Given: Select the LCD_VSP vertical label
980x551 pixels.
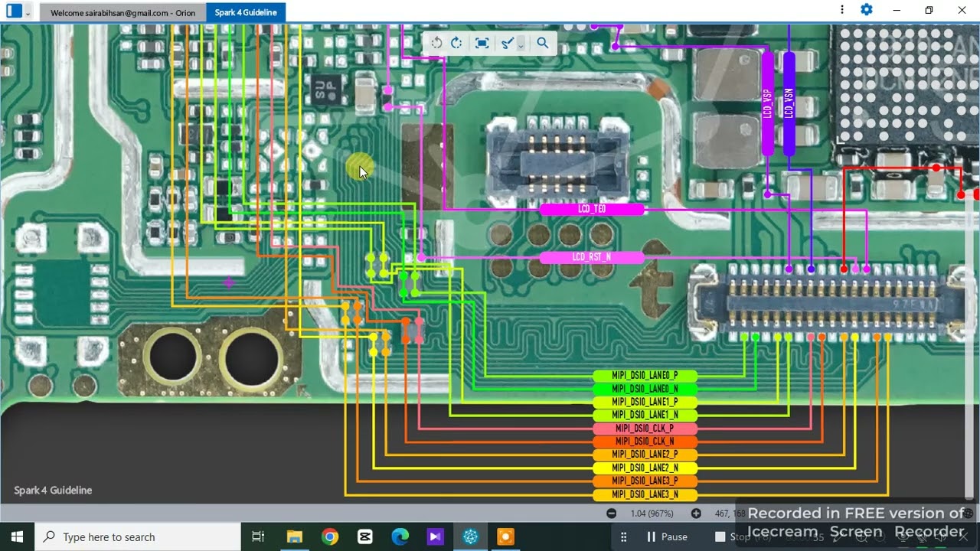Looking at the screenshot, I should [767, 103].
